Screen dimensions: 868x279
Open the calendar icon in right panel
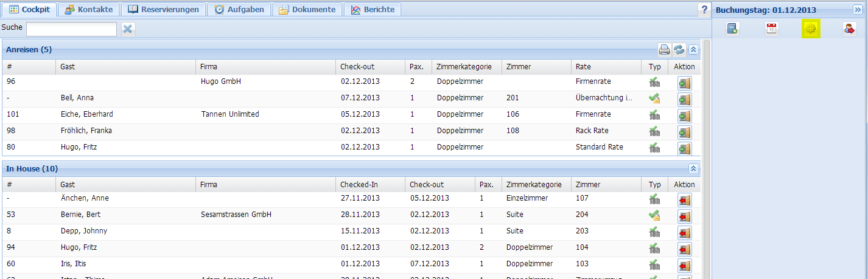tap(772, 29)
